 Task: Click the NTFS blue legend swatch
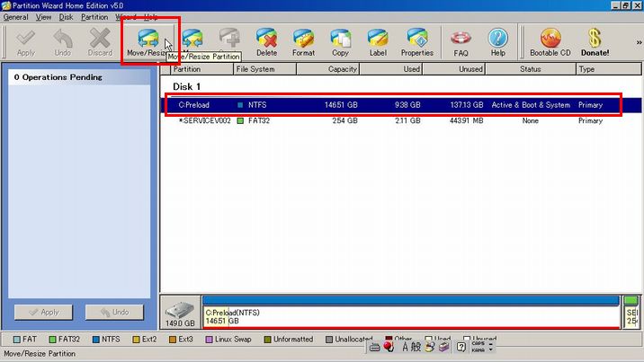pos(96,340)
